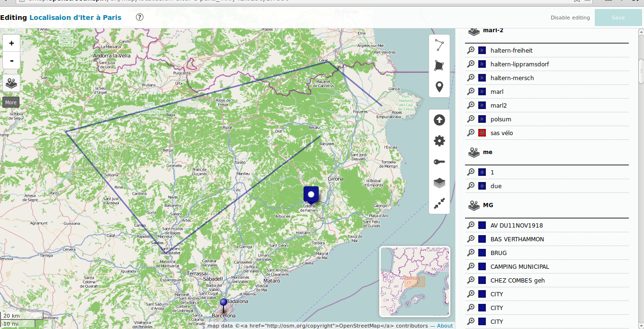Click the More button on map

[10, 102]
